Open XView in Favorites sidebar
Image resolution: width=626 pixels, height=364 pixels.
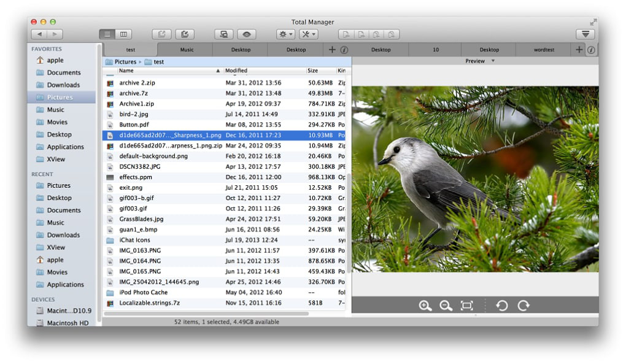(50, 159)
